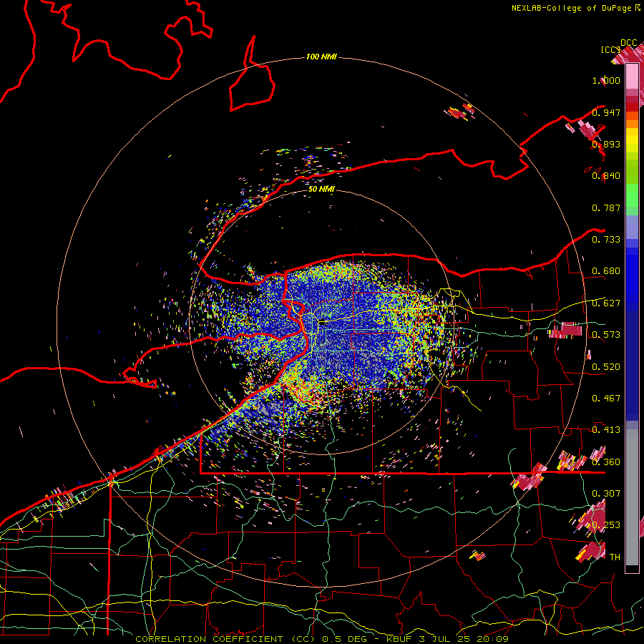The height and width of the screenshot is (644, 644).
Task: Click the DCC label above the color scale
Action: click(628, 43)
